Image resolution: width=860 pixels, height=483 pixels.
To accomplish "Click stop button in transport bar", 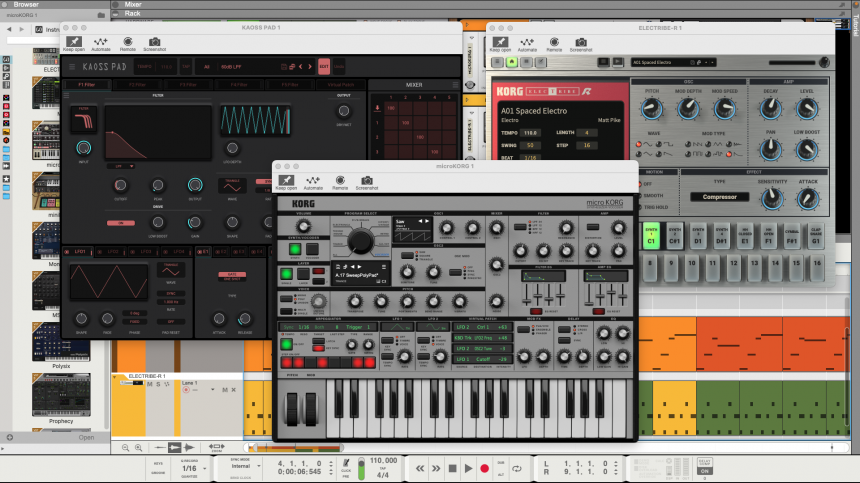I will coord(452,469).
